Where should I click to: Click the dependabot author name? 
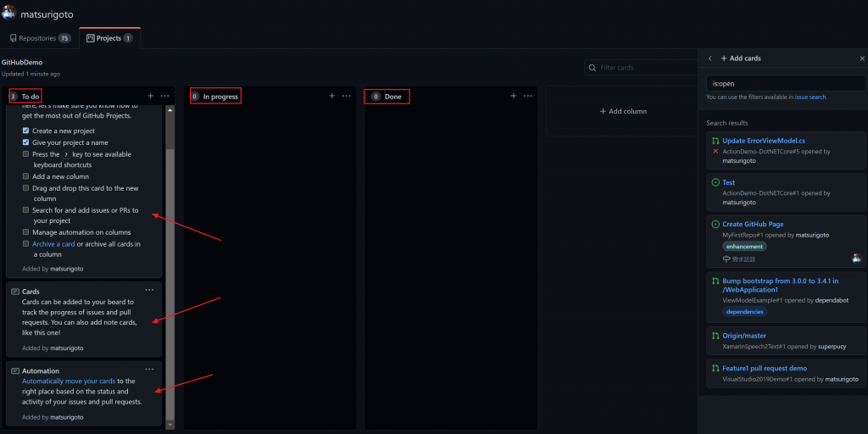(x=831, y=301)
